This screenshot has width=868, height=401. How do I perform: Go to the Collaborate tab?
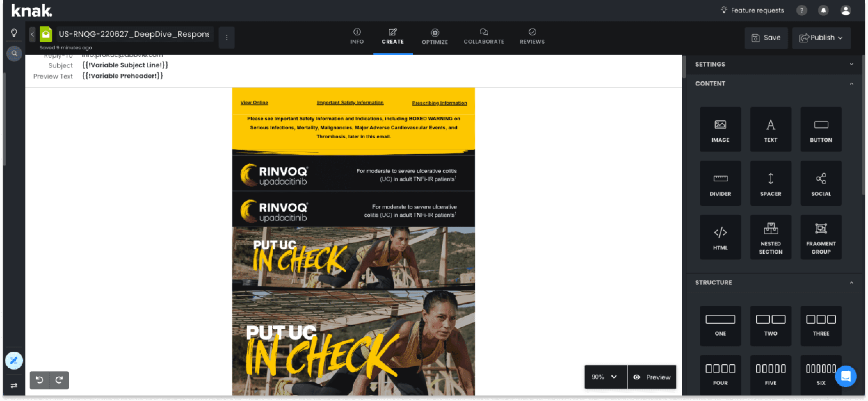tap(483, 36)
